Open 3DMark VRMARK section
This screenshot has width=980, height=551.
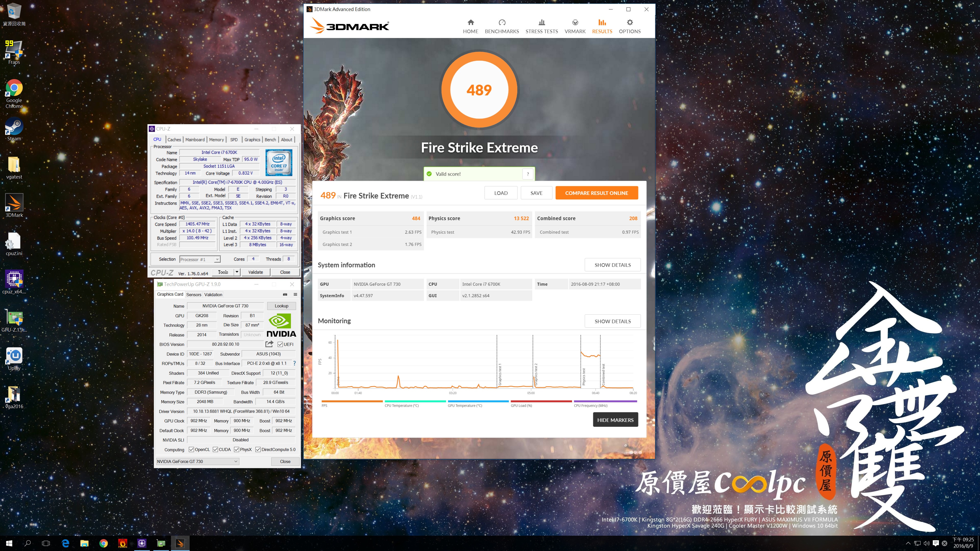[575, 27]
